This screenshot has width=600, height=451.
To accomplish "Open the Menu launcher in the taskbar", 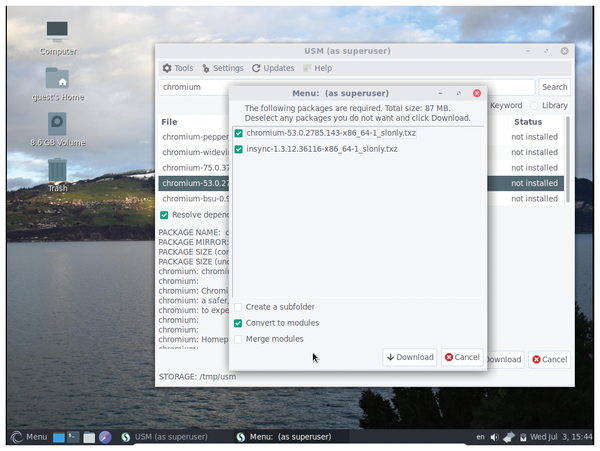I will (x=29, y=436).
